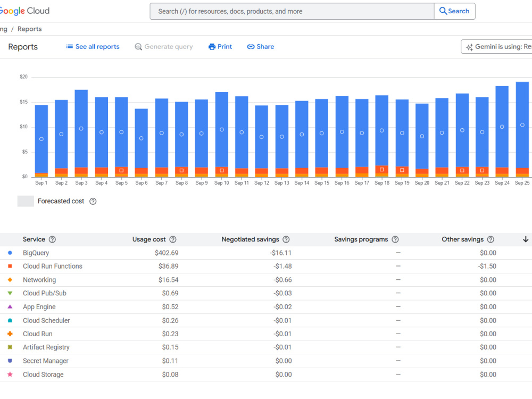Focus the resource search field
The height and width of the screenshot is (399, 532).
[x=292, y=11]
